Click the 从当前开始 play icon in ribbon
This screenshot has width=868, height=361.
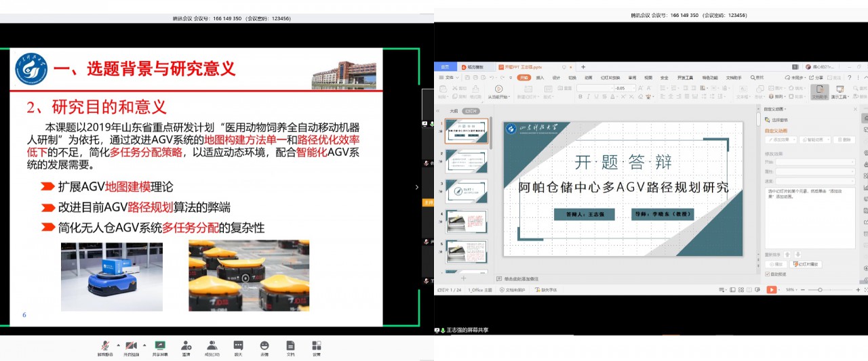click(x=498, y=89)
